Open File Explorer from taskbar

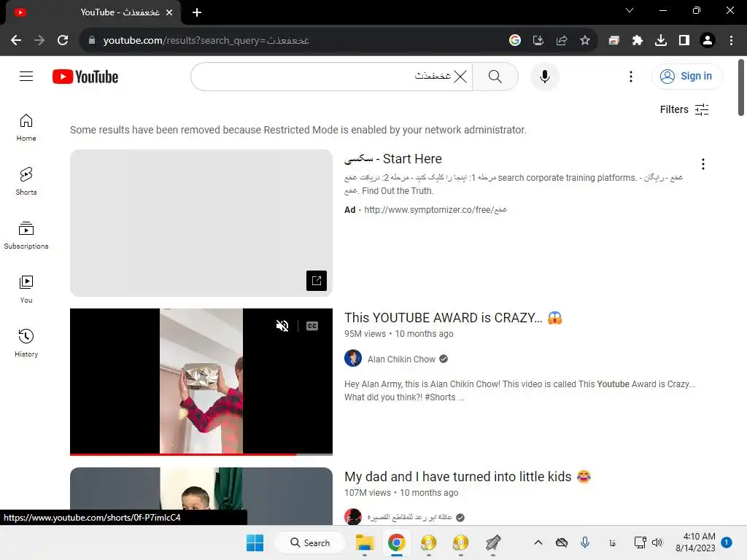365,542
